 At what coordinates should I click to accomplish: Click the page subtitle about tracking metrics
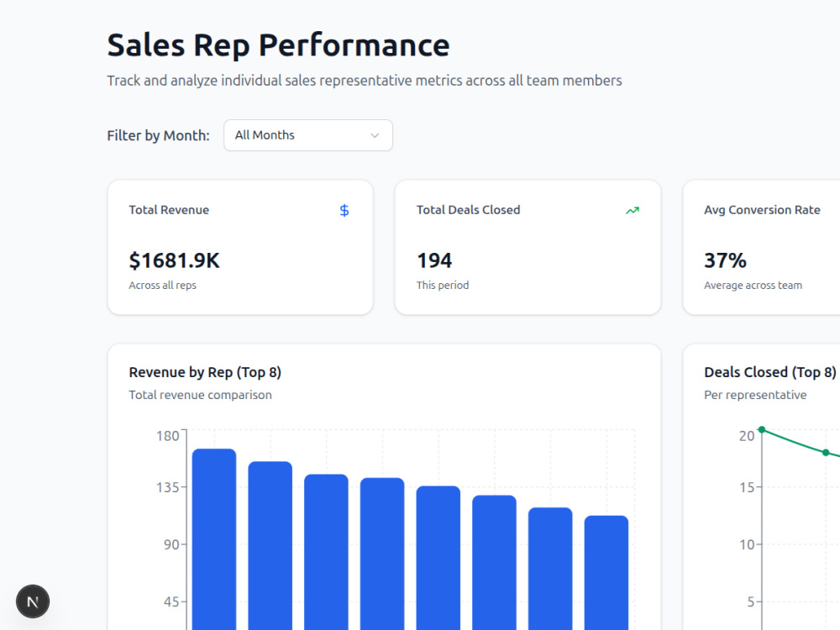(x=365, y=81)
